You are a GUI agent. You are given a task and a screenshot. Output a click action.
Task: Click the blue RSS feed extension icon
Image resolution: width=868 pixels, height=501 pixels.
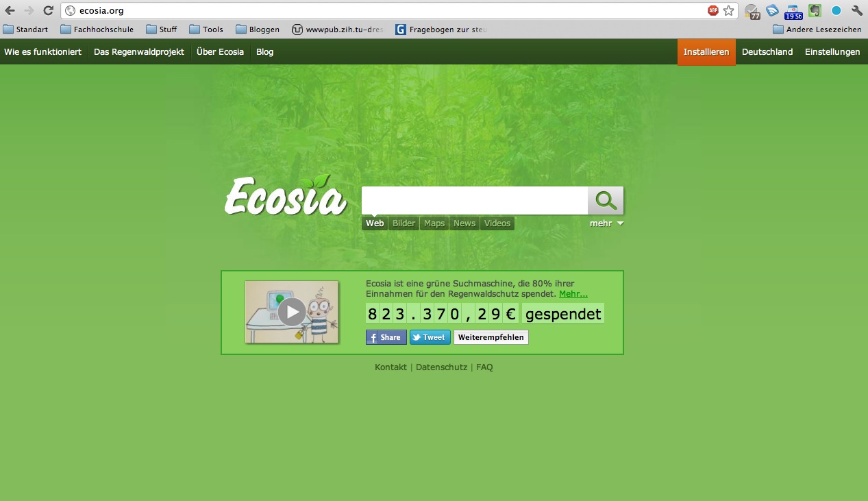pos(773,10)
